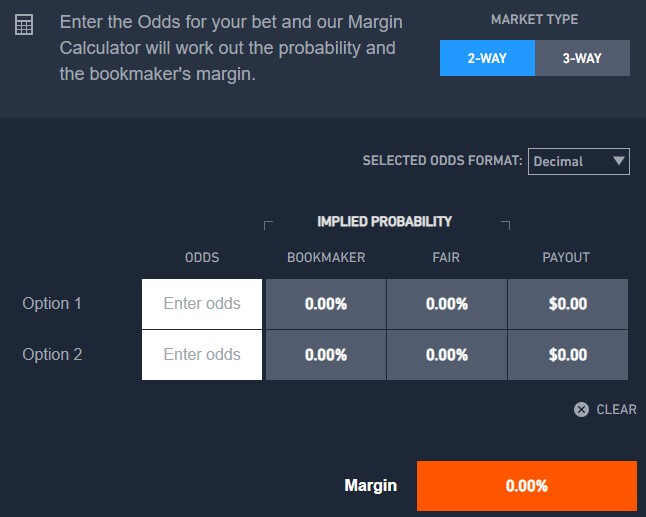Click the odds format dropdown arrow
Image resolution: width=646 pixels, height=517 pixels.
coord(618,161)
